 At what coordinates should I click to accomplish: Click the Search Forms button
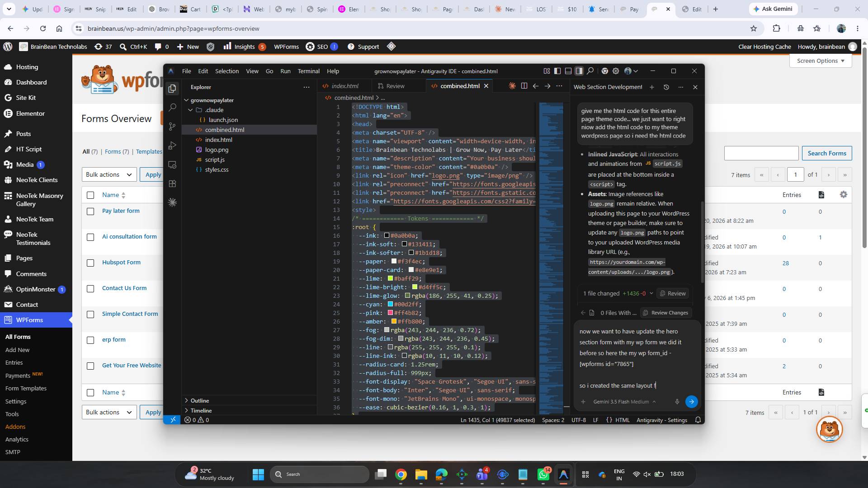point(827,153)
